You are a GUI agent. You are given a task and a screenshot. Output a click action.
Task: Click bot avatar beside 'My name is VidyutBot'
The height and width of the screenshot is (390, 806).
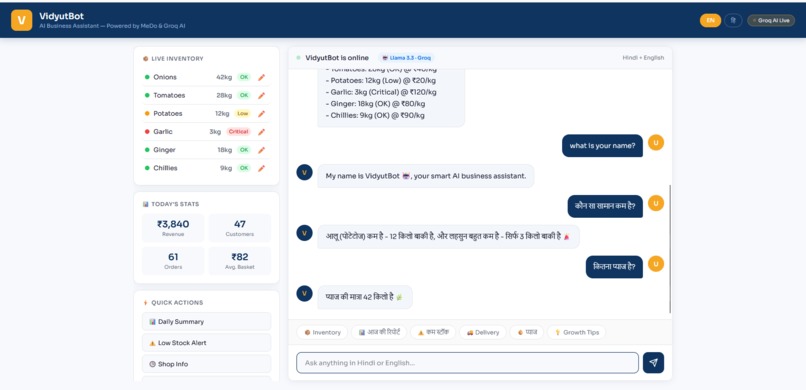(304, 173)
